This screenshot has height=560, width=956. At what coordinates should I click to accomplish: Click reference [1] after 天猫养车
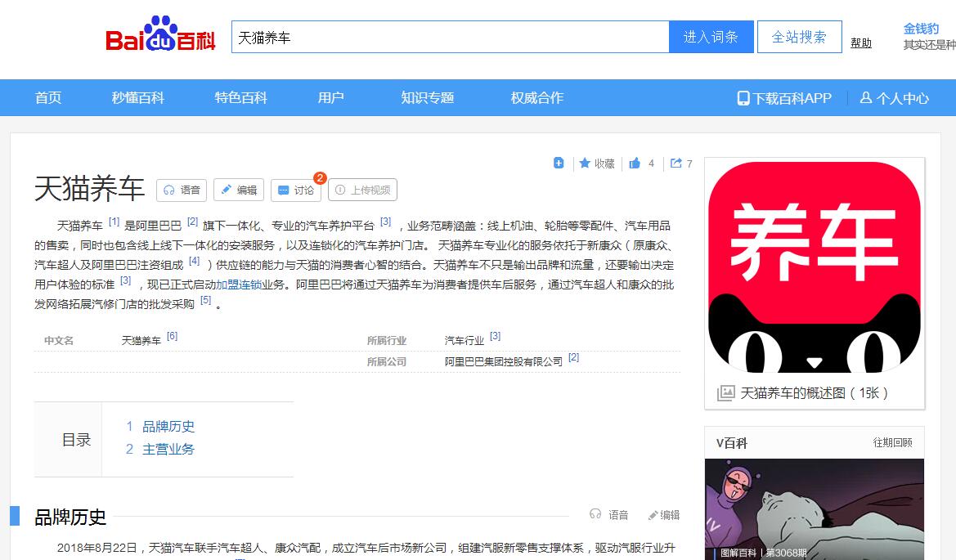114,222
